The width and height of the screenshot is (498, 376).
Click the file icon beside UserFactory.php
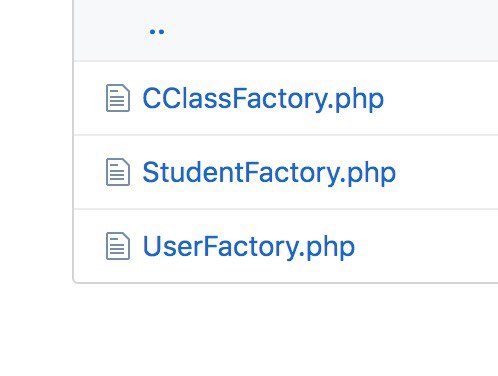(x=118, y=246)
